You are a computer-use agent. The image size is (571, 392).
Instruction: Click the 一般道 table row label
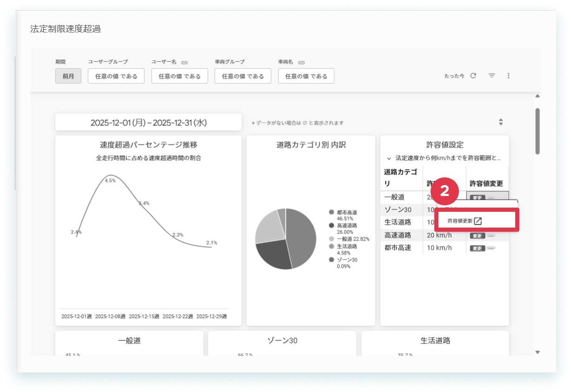coord(394,197)
